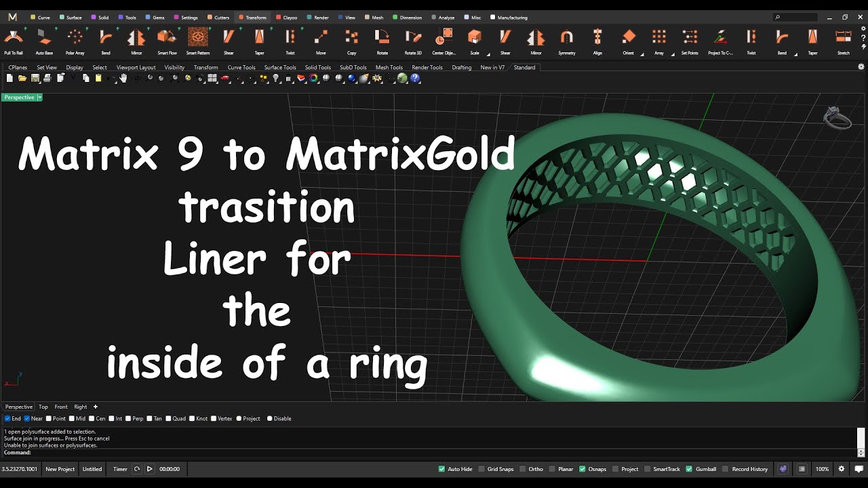Select the Rotate 3D tool
The width and height of the screenshot is (868, 488).
413,42
